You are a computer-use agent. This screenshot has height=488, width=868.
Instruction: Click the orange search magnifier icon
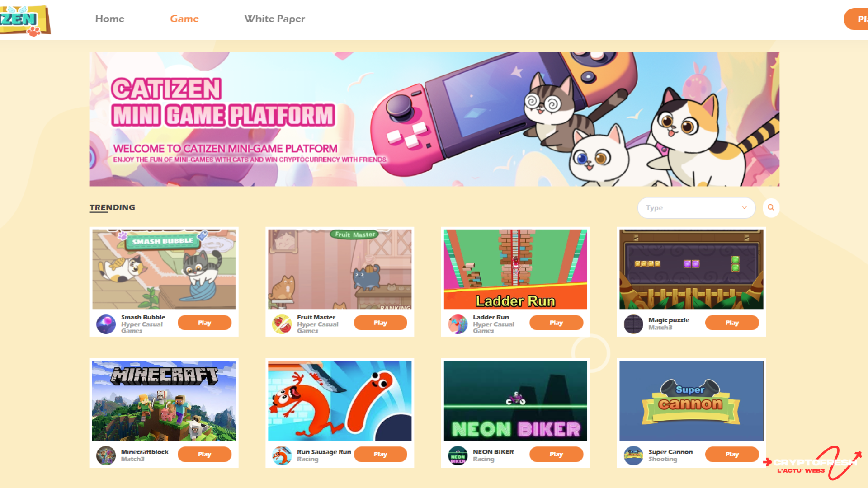coord(771,207)
